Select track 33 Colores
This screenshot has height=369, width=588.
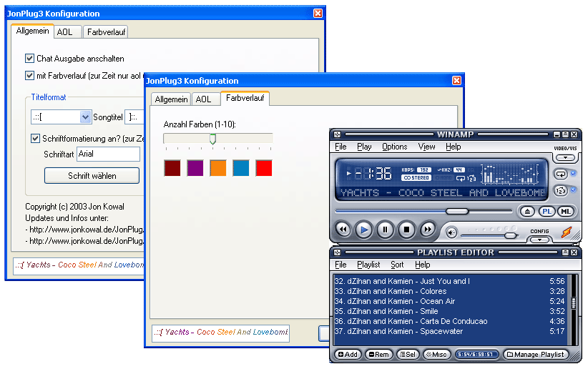(449, 291)
